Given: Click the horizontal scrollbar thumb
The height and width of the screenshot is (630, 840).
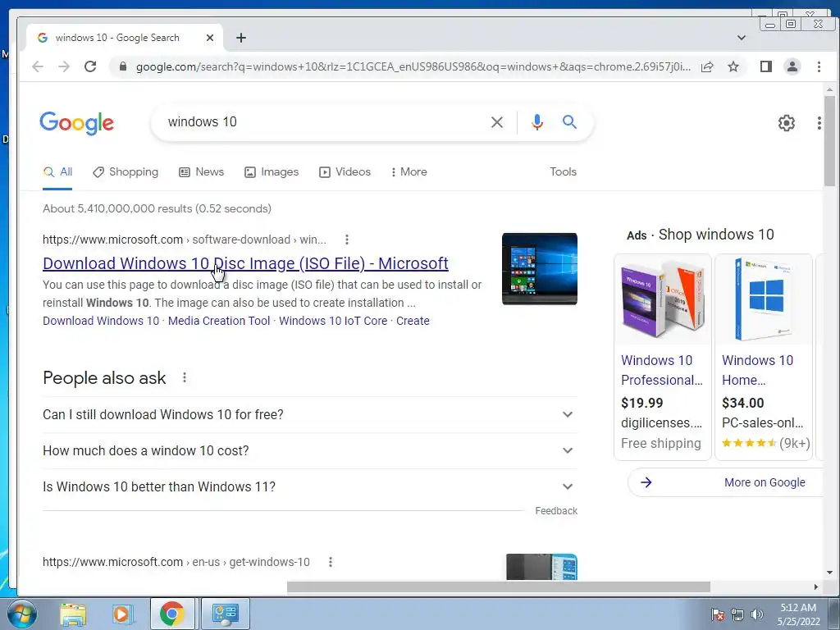Looking at the screenshot, I should 499,587.
